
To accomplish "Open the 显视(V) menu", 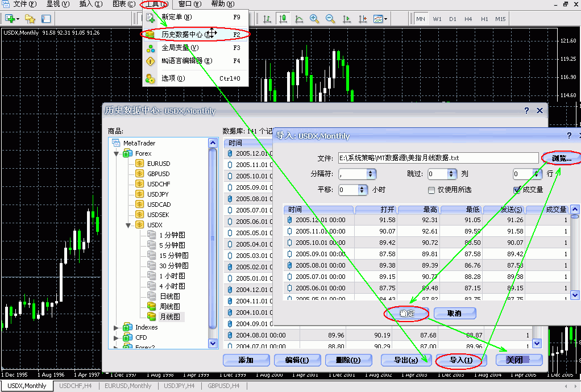I will (x=58, y=4).
